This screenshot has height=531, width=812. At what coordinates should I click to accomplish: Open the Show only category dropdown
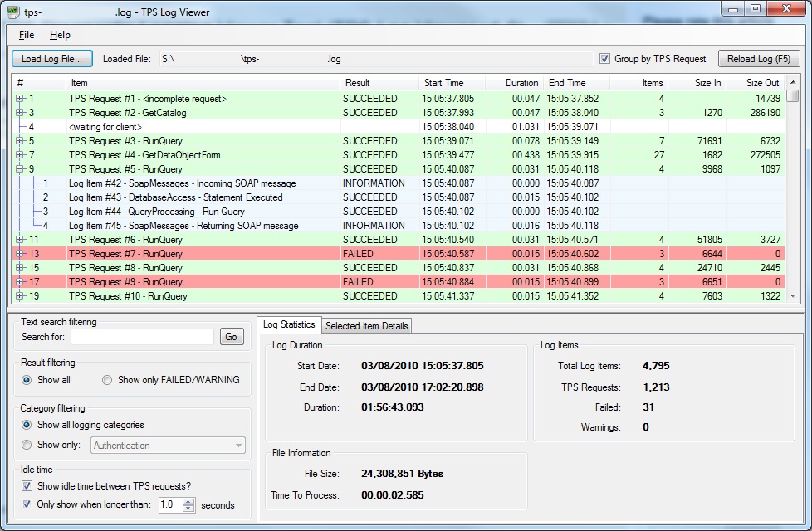[x=238, y=446]
